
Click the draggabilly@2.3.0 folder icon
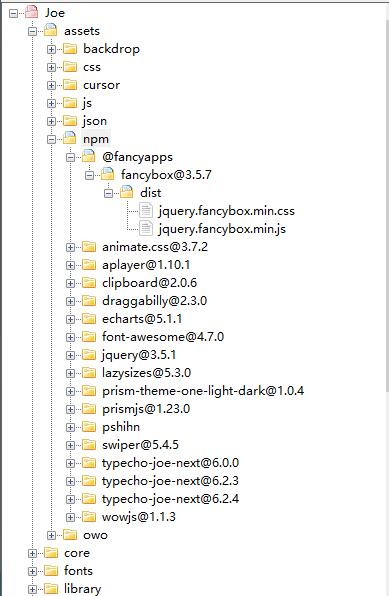[89, 301]
